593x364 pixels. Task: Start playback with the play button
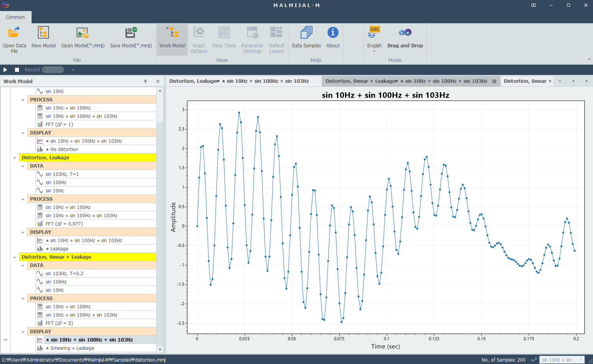tap(6, 70)
